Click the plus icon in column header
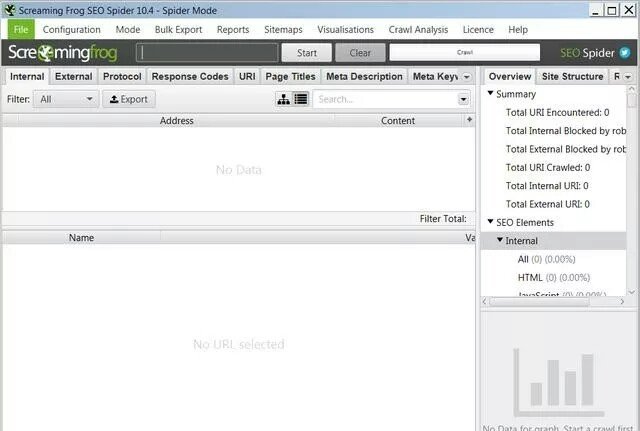The width and height of the screenshot is (640, 431). point(469,120)
